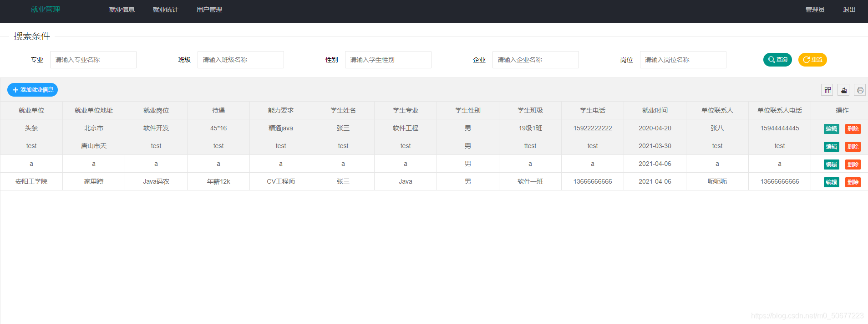Click the 能力要求 column header

[x=281, y=110]
